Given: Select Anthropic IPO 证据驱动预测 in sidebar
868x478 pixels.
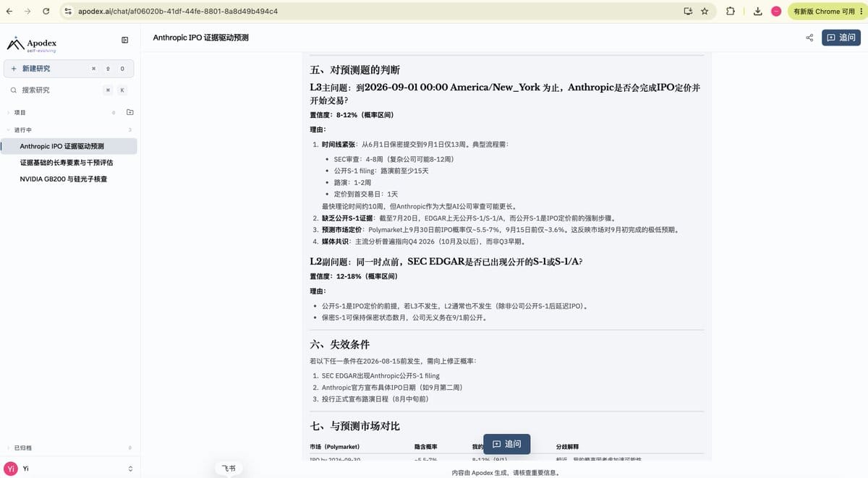Looking at the screenshot, I should [69, 146].
